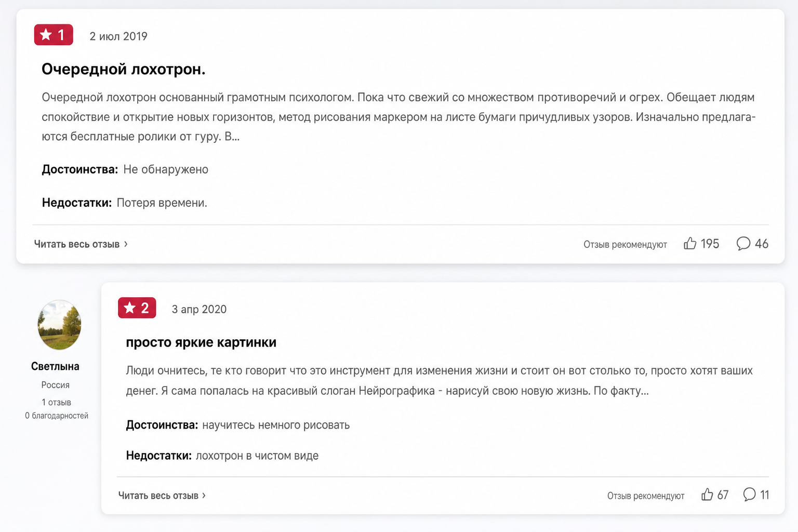
Task: Click chevron next to second 'Читать весь отзыв'
Action: click(204, 496)
